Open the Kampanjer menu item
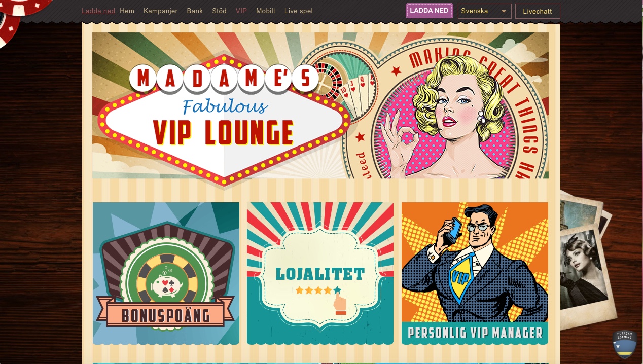 tap(160, 11)
